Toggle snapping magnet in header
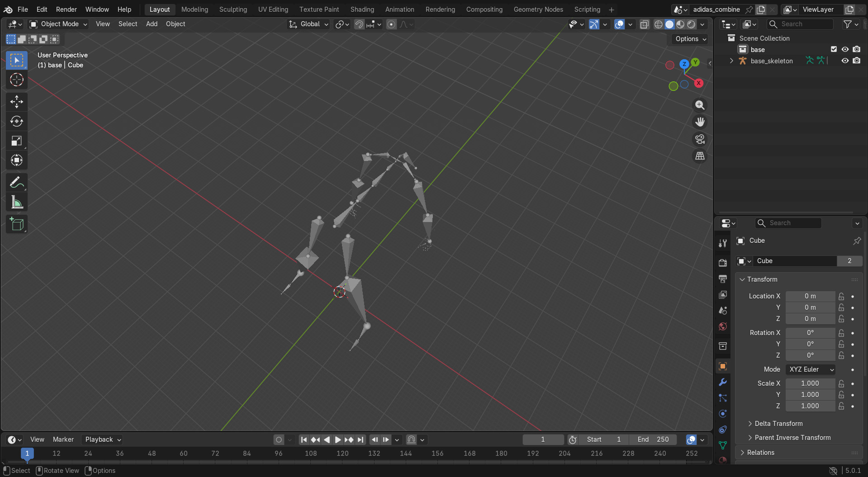 359,24
